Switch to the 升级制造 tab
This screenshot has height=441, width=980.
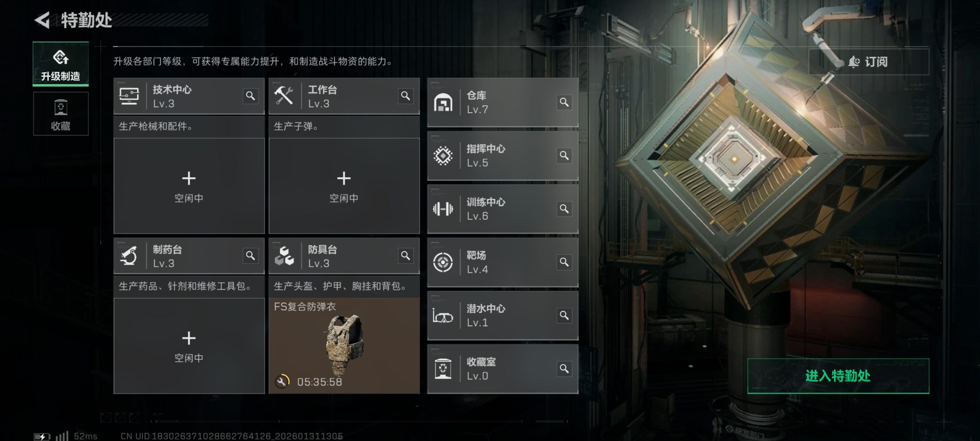tap(61, 64)
